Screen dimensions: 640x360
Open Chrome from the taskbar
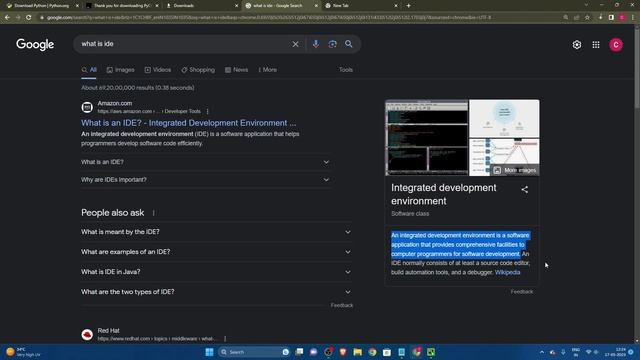(x=372, y=352)
